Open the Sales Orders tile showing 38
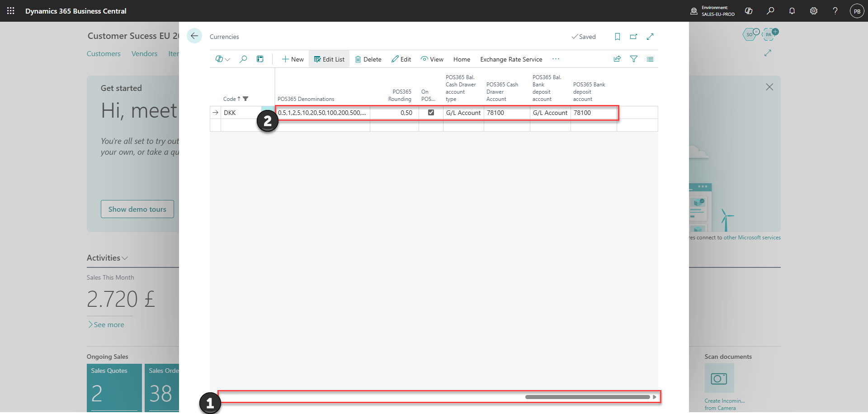The image size is (868, 414). click(x=162, y=388)
